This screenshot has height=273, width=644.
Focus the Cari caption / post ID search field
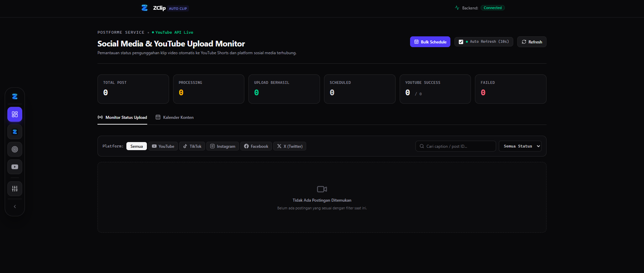click(x=456, y=146)
